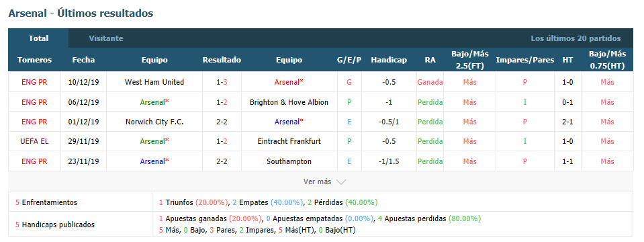Click the Ganada cell in first row
Viewport: 644px width, 242px height.
430,82
